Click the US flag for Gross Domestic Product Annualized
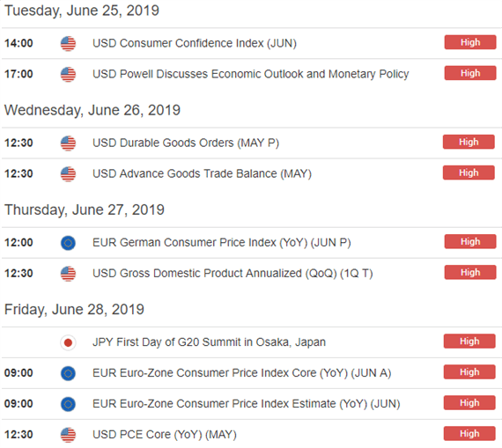This screenshot has width=502, height=448. coord(68,274)
